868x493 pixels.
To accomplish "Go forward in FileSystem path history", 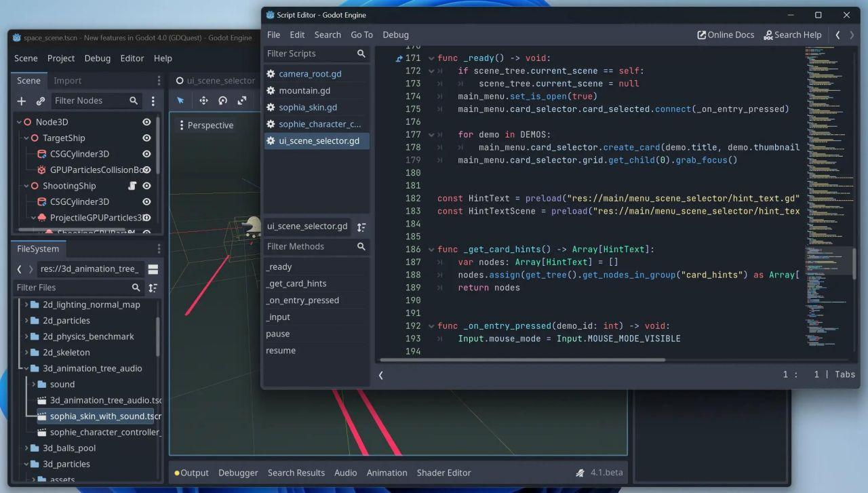I will click(31, 269).
